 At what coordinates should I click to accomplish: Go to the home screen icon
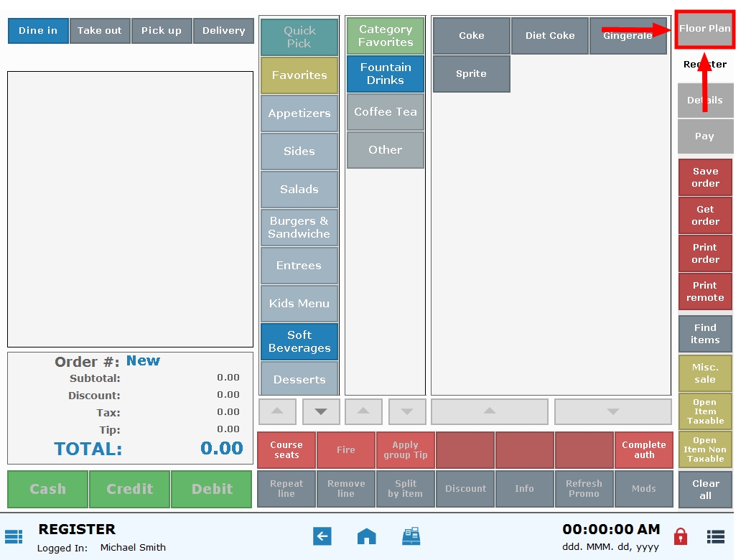tap(367, 536)
